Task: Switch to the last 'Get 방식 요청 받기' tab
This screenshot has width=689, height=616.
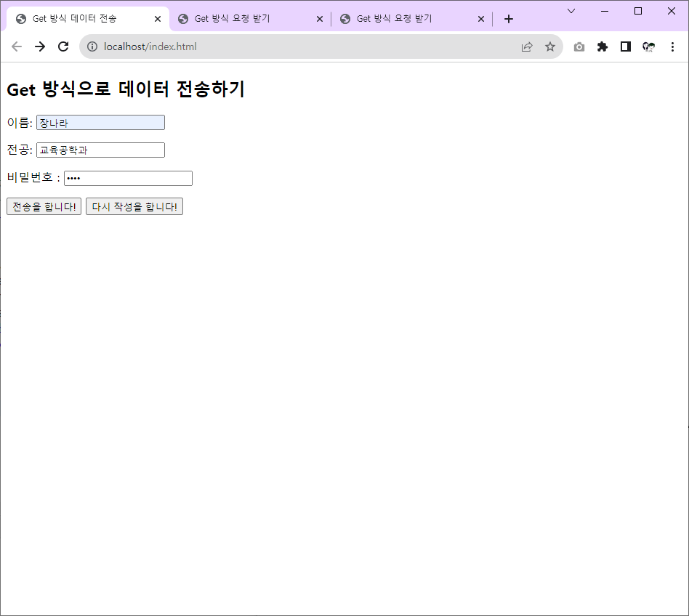Action: click(411, 19)
